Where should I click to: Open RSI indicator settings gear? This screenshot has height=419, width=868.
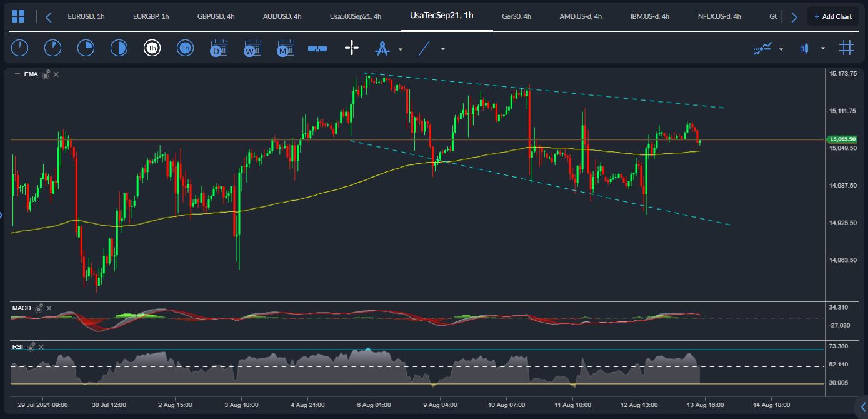[31, 346]
